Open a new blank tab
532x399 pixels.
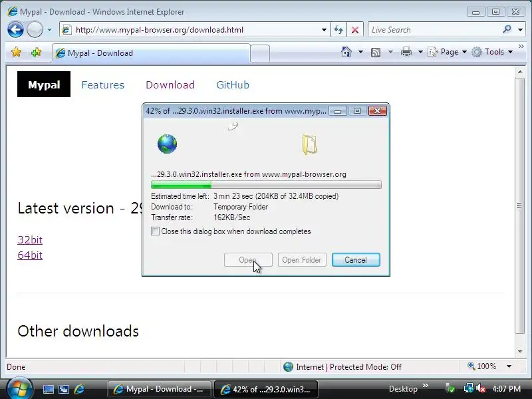(260, 54)
